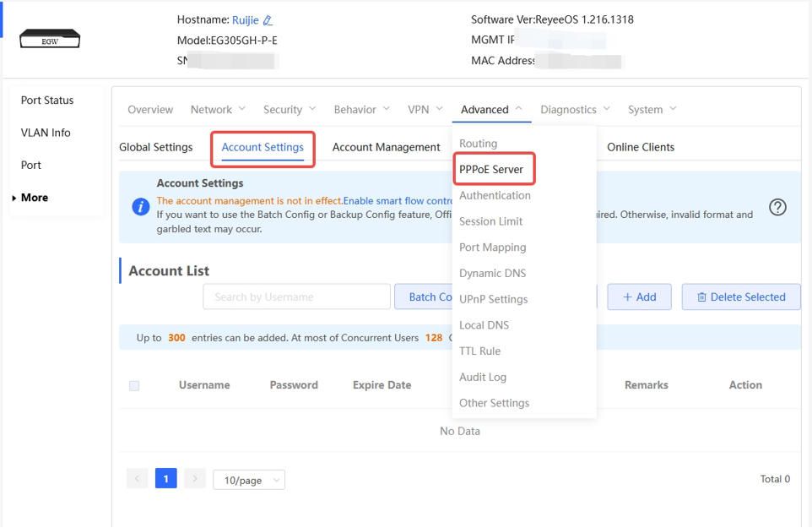Image resolution: width=812 pixels, height=528 pixels.
Task: Expand the More item in sidebar
Action: point(34,198)
